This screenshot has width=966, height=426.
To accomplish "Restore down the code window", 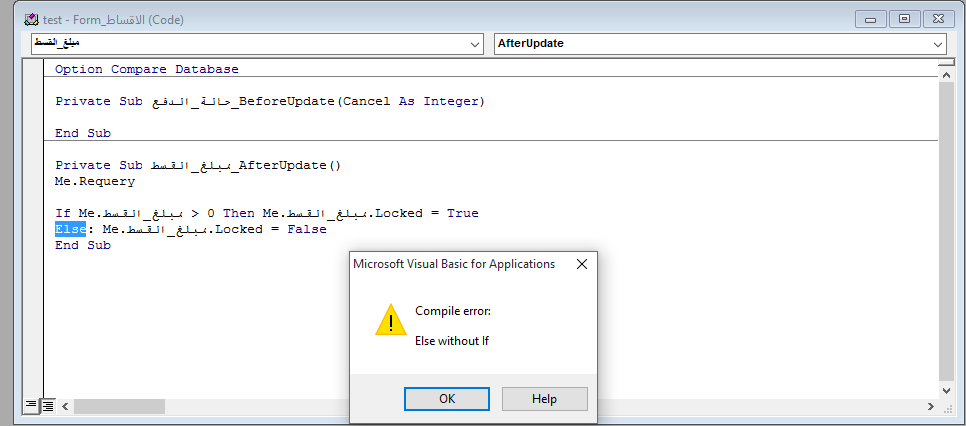I will click(905, 19).
